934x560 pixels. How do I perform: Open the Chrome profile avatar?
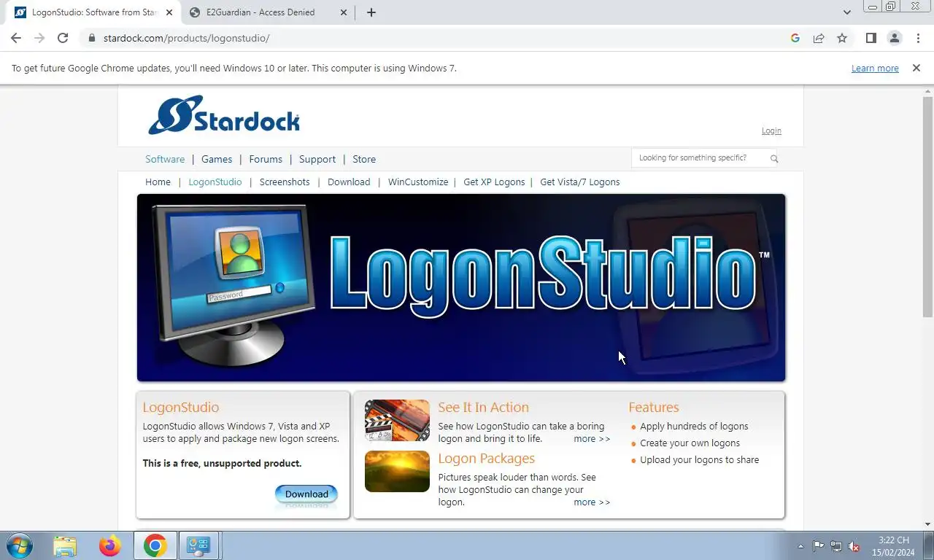pyautogui.click(x=895, y=38)
